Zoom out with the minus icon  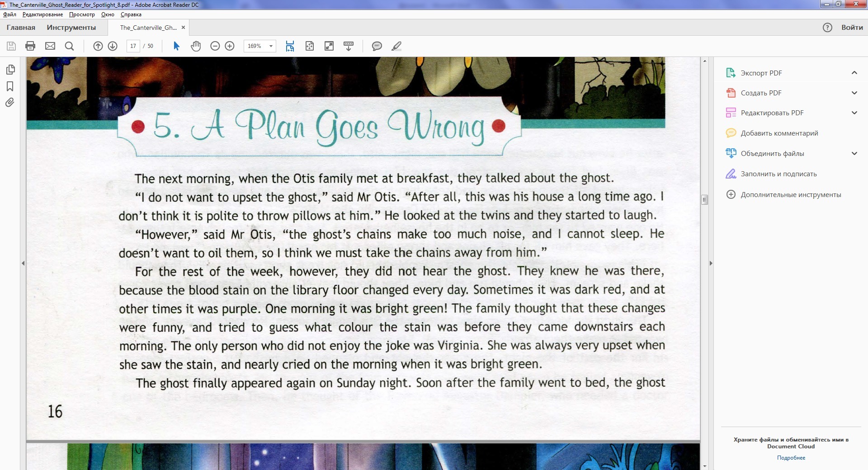[x=215, y=46]
